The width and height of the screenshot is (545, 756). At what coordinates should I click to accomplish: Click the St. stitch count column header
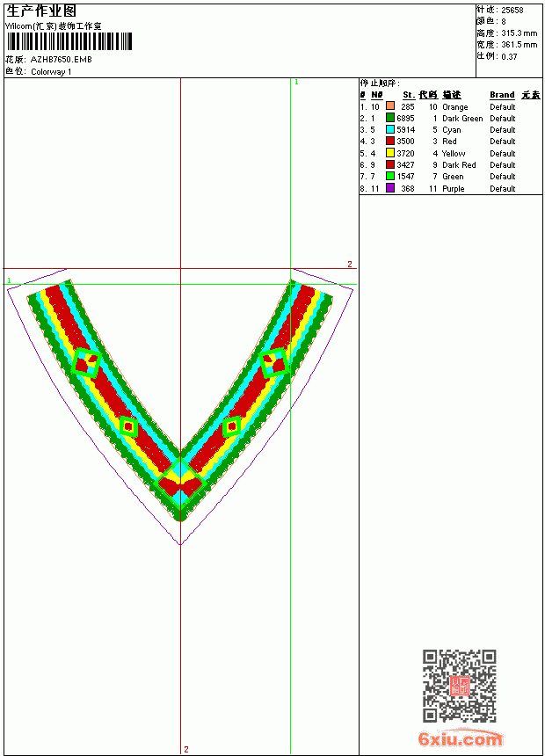409,95
